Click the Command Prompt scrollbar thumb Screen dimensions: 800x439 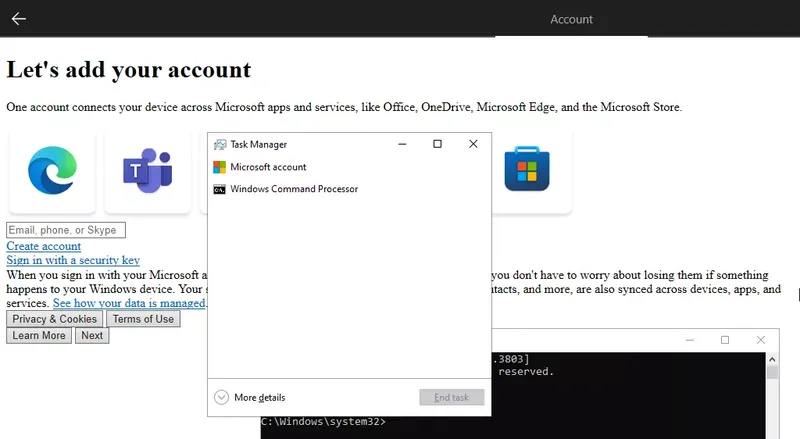(x=772, y=372)
